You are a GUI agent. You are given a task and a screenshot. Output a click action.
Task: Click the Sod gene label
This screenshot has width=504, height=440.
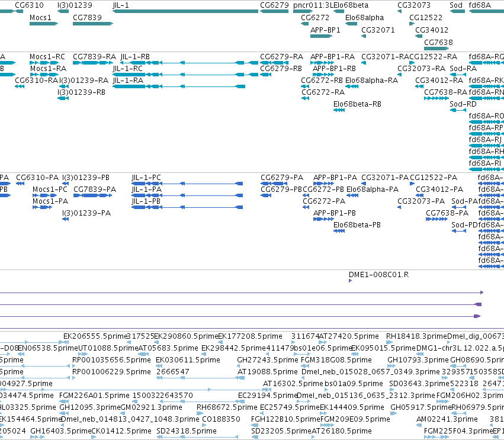click(456, 5)
